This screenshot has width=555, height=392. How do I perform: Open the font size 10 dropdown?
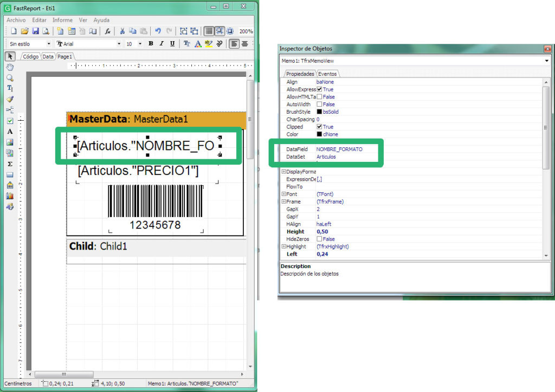pos(140,44)
